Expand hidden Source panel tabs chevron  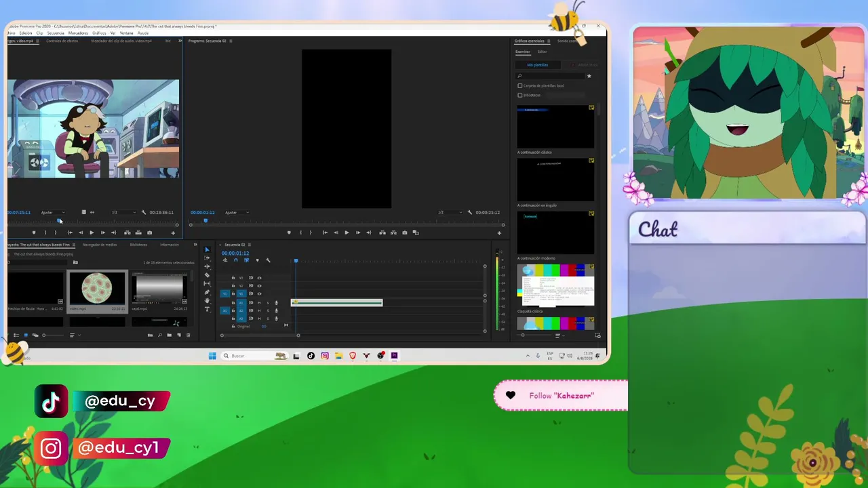[x=180, y=41]
